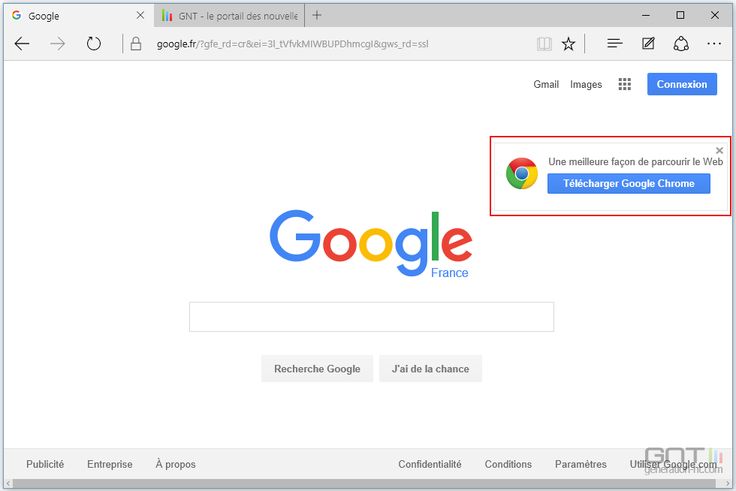Open the Paramètres footer link
736x491 pixels.
(x=581, y=464)
